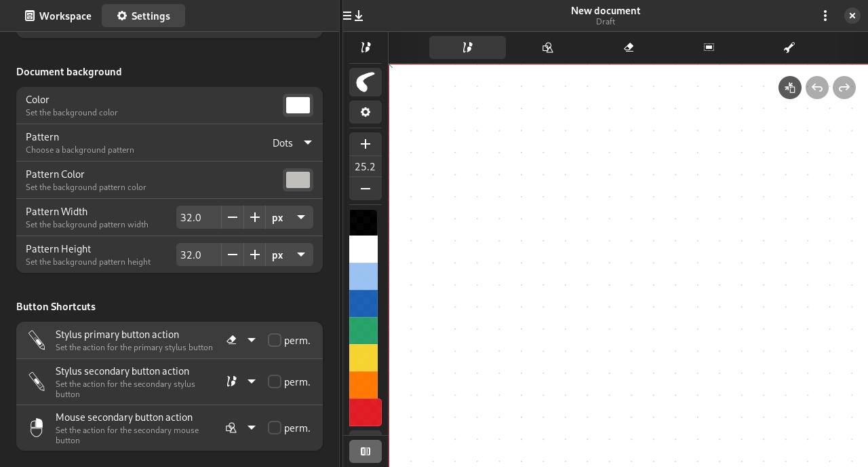Toggle perm. for mouse secondary button action
868x467 pixels.
(x=273, y=428)
